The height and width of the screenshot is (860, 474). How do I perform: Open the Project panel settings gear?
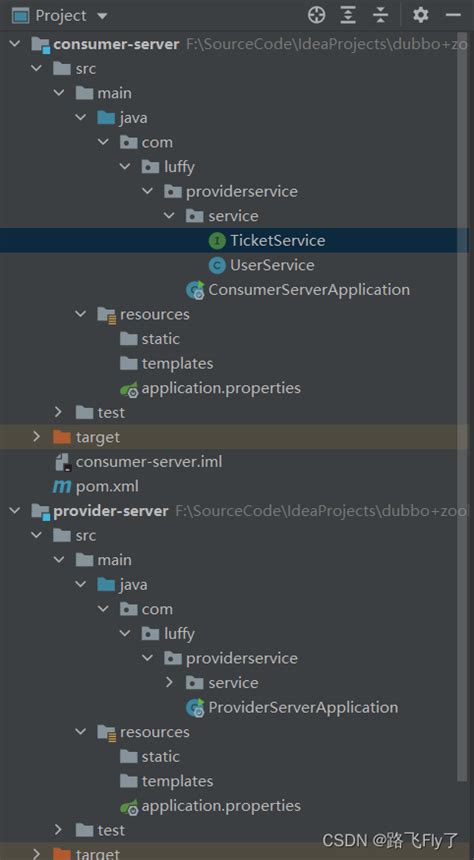click(x=420, y=15)
